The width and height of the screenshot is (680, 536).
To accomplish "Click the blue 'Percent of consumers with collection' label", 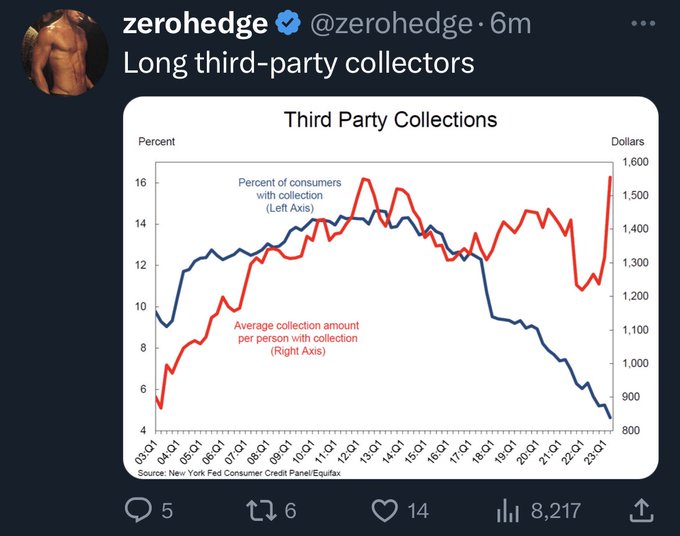I will [x=290, y=195].
